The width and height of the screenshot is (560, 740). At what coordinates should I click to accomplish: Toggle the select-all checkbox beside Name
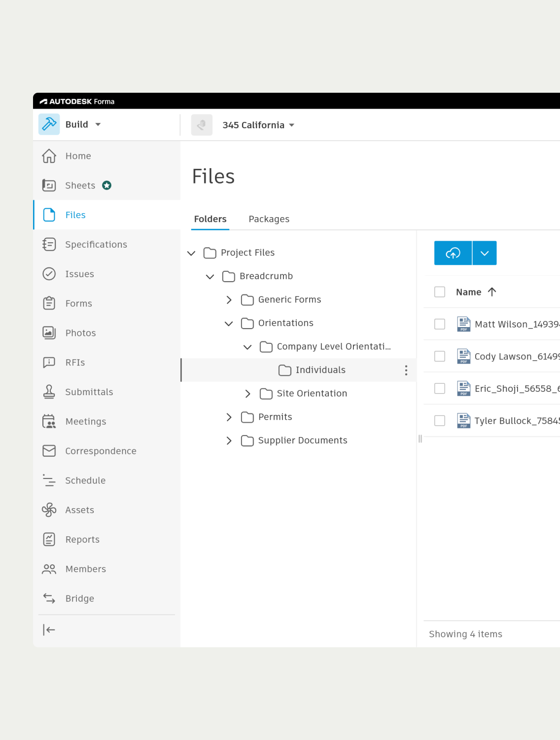pyautogui.click(x=440, y=292)
